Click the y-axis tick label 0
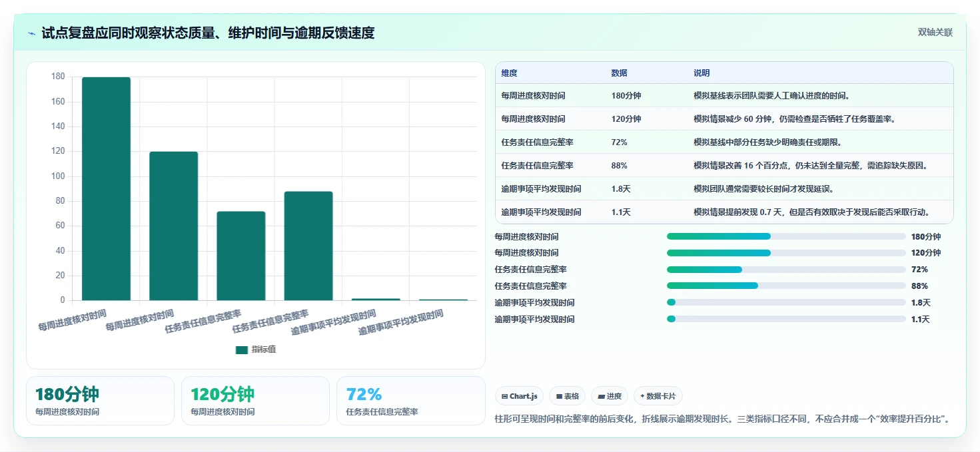Viewport: 980px width, 452px height. click(x=63, y=300)
